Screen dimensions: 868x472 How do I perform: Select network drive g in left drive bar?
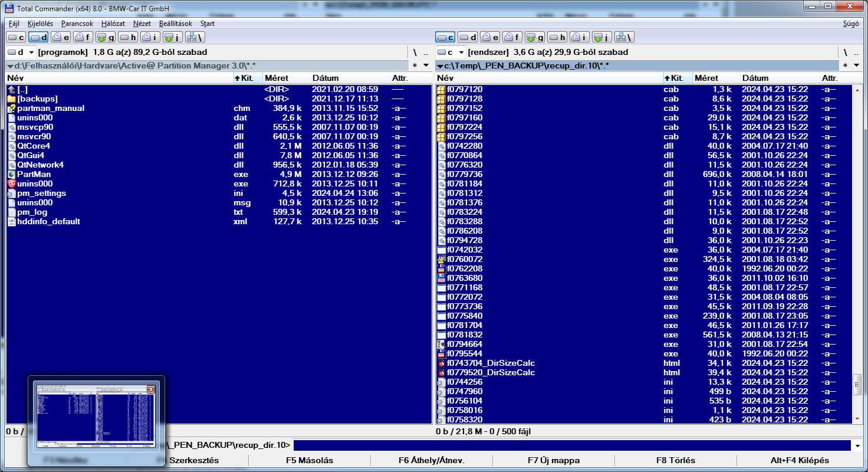[x=106, y=37]
